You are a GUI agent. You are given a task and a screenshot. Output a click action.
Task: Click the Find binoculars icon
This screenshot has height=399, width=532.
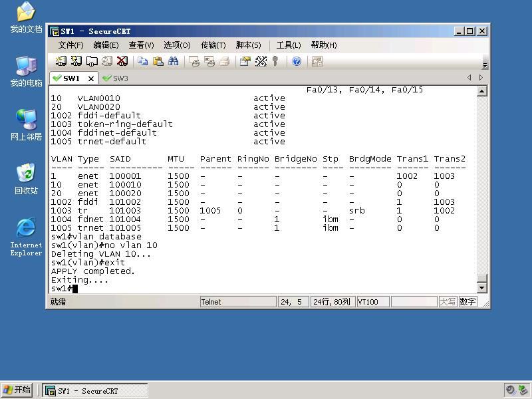(173, 61)
